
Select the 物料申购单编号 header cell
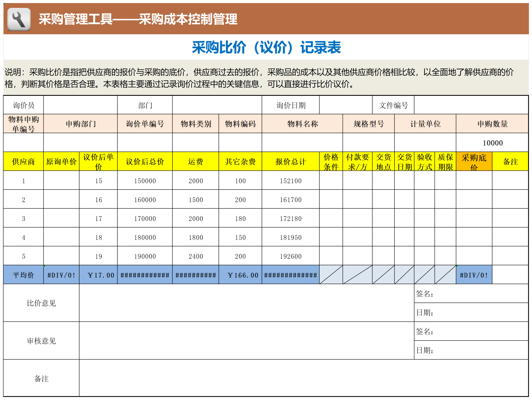point(23,124)
